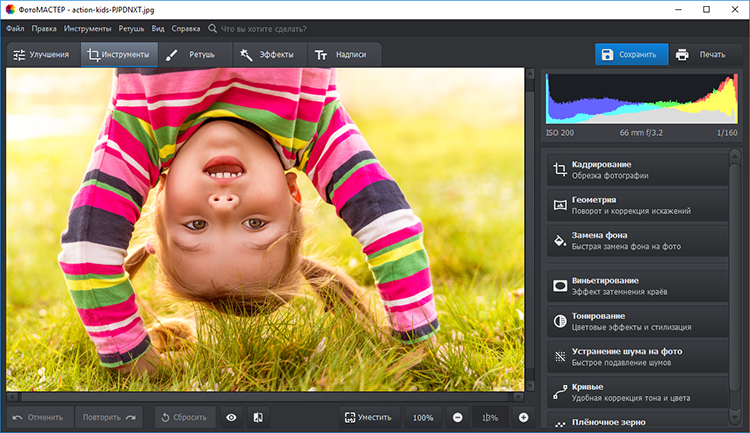The height and width of the screenshot is (433, 750).
Task: Click the Сбросить reset button
Action: point(184,417)
